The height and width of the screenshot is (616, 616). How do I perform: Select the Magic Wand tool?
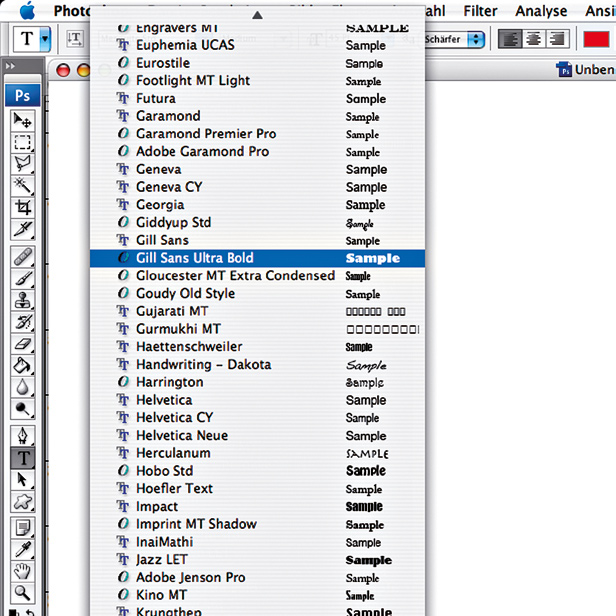(22, 185)
